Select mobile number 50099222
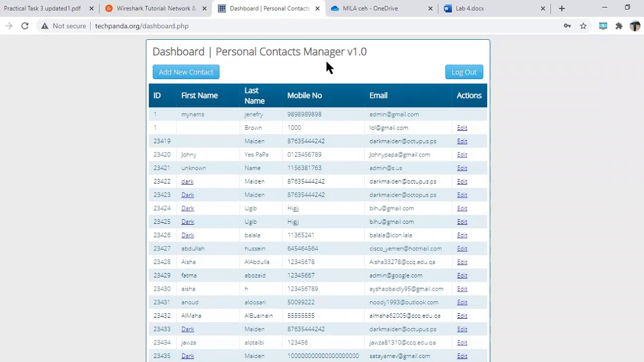 [301, 302]
